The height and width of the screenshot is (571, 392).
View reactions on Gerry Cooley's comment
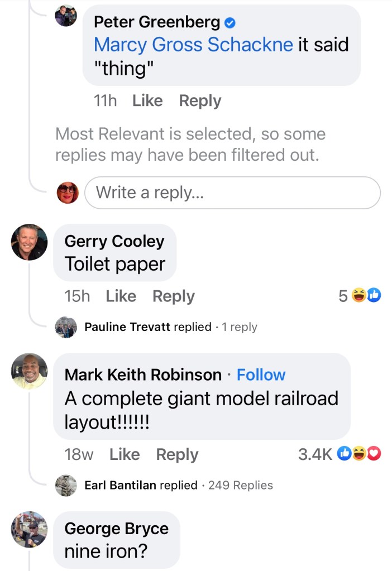tap(360, 295)
